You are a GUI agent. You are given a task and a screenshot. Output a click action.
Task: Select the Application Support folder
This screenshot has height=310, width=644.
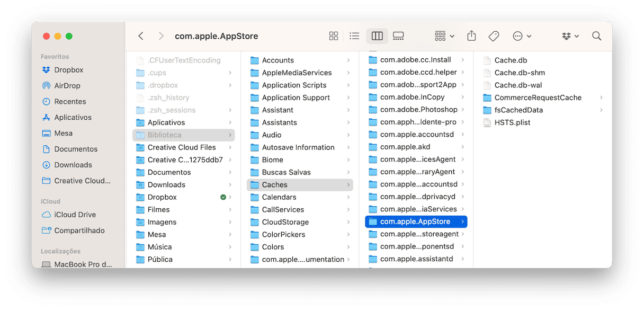[x=300, y=98]
